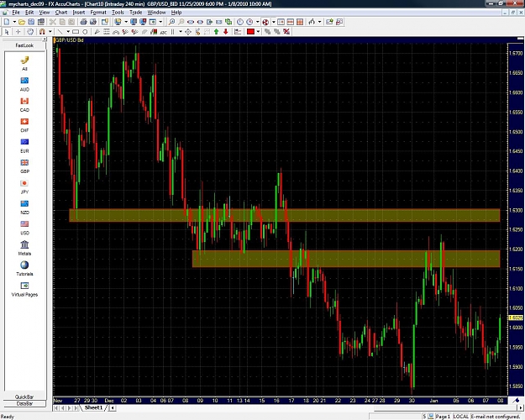Open the Tools menu
This screenshot has height=420, width=525.
click(118, 13)
